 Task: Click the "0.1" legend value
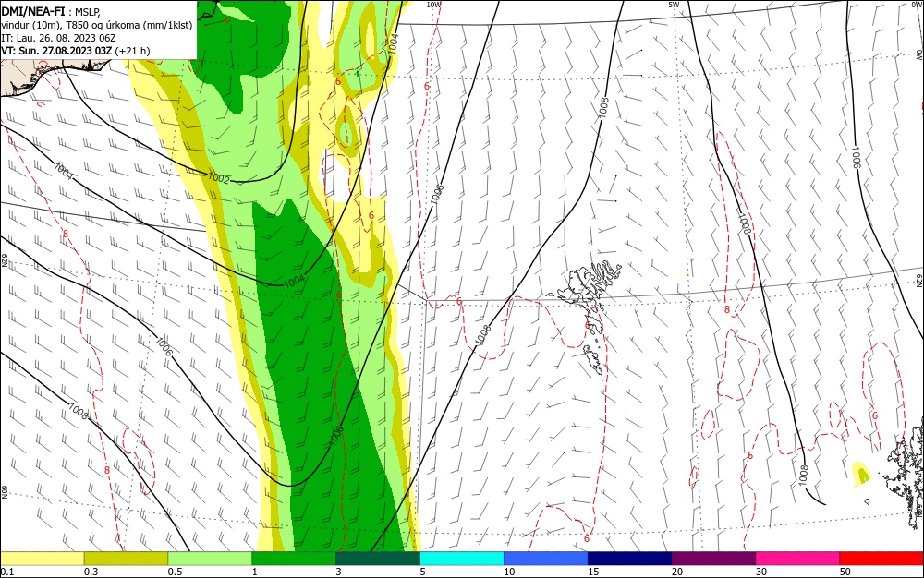pos(6,572)
